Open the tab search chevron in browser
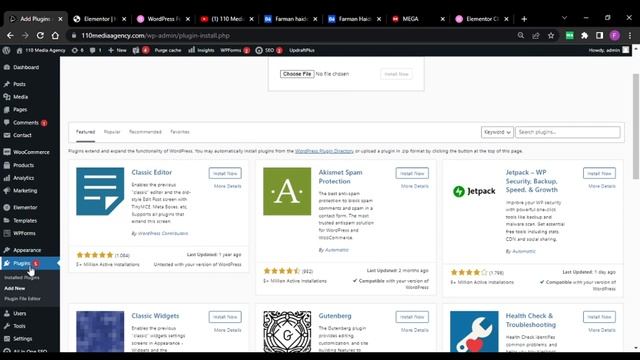This screenshot has width=640, height=360. click(x=564, y=18)
